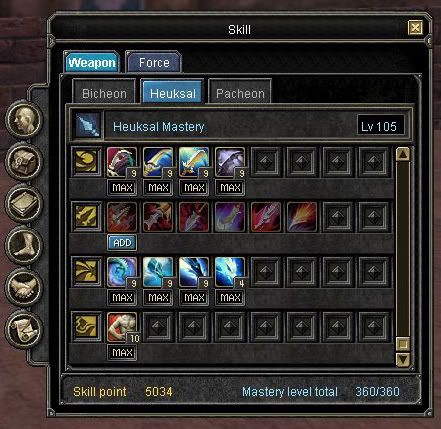Switch to the Bicheon tab
The image size is (441, 429).
[x=104, y=93]
